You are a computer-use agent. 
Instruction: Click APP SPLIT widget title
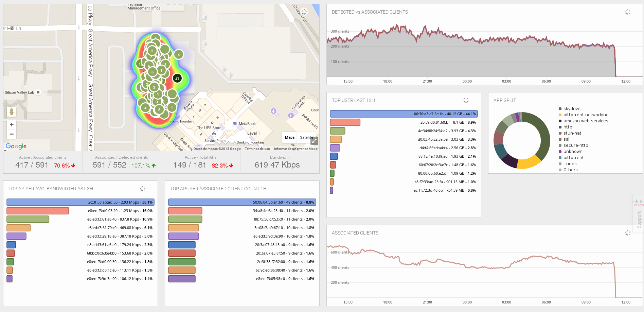coord(504,100)
